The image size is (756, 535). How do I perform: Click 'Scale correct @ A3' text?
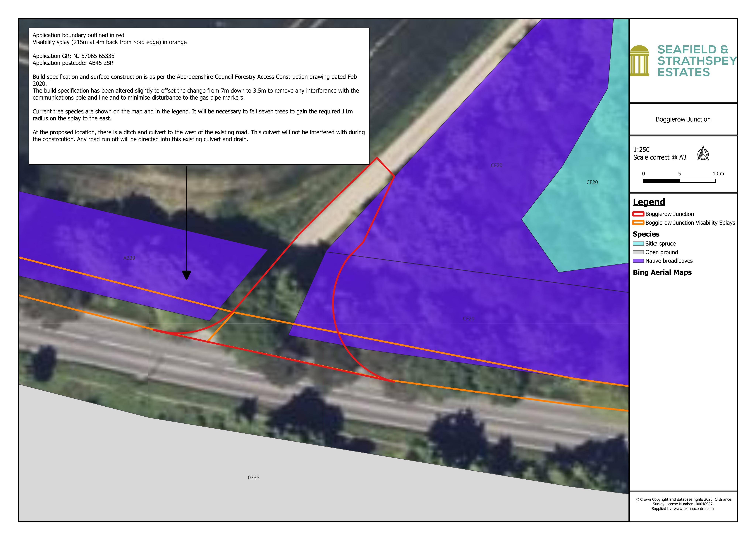tap(659, 158)
